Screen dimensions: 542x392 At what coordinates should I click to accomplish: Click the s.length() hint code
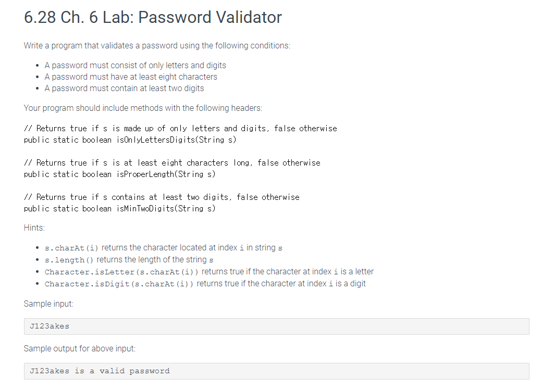69,260
